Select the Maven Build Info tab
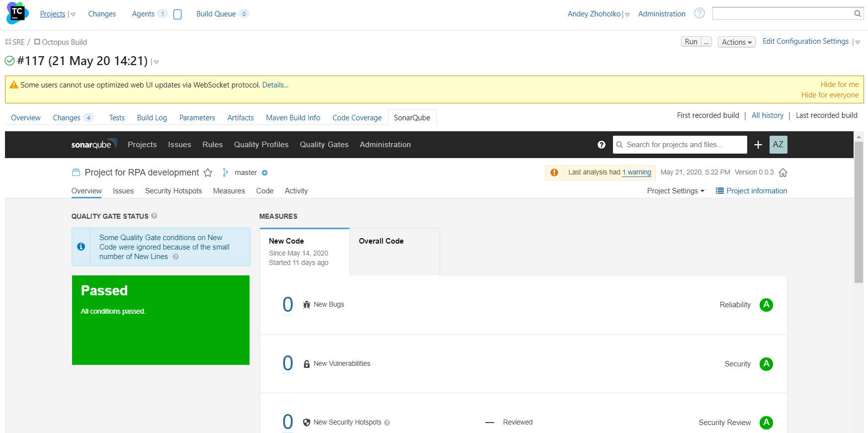 click(x=293, y=118)
